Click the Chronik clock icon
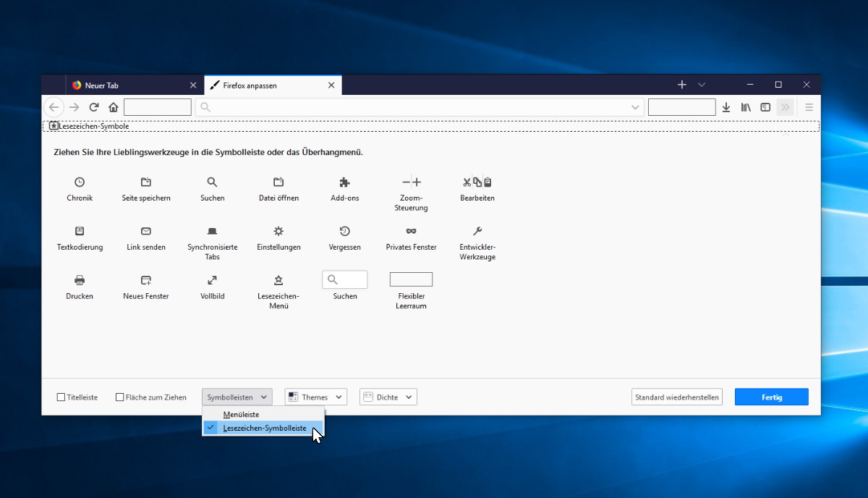The image size is (868, 498). (80, 182)
